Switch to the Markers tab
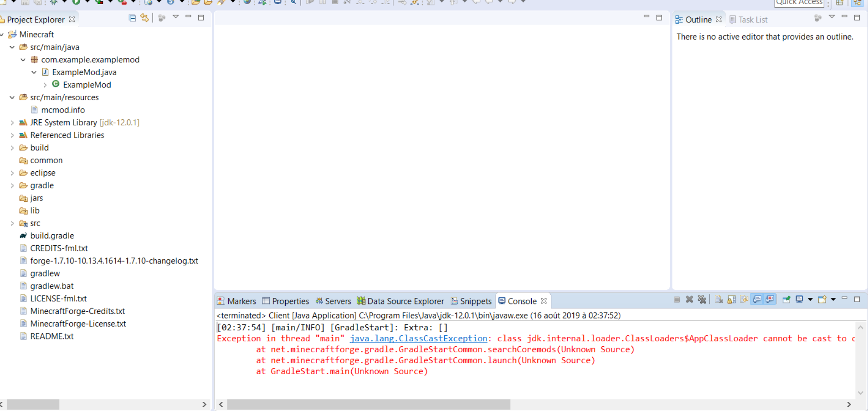 coord(236,301)
